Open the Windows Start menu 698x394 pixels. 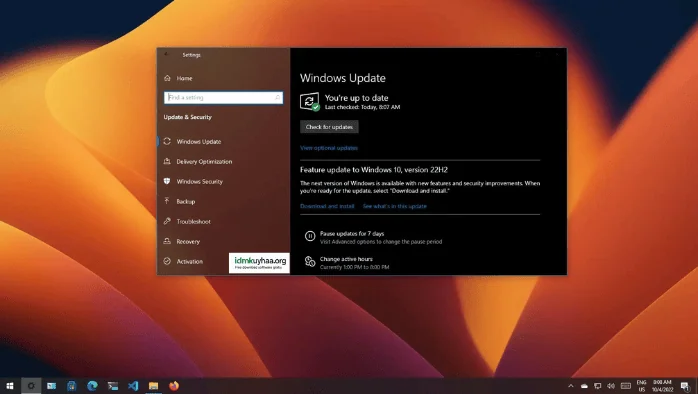(10, 386)
